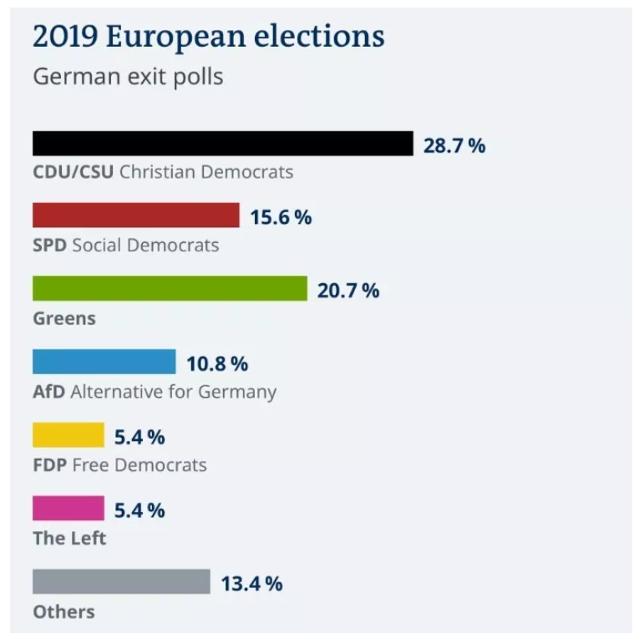
Task: Click the "German exit polls" subtitle
Action: (128, 77)
